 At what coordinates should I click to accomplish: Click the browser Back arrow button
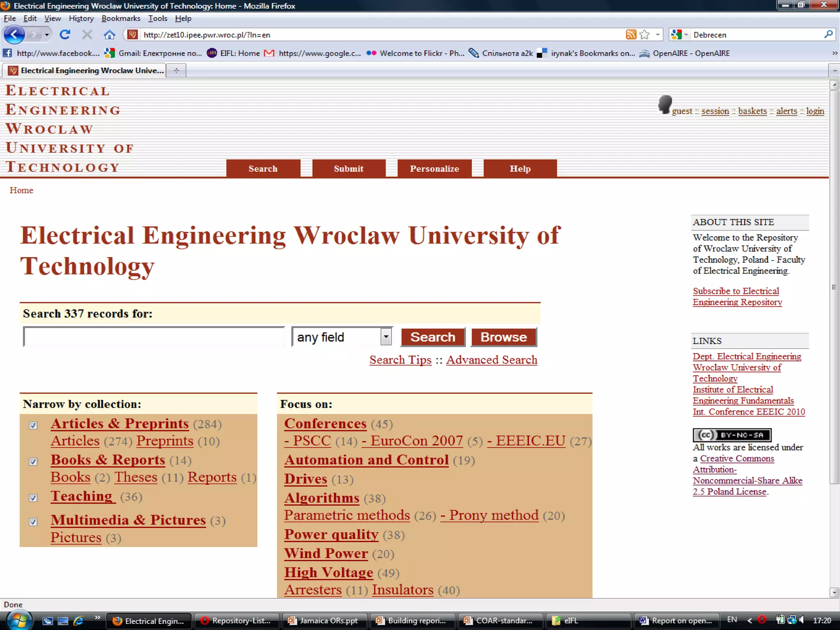[14, 34]
